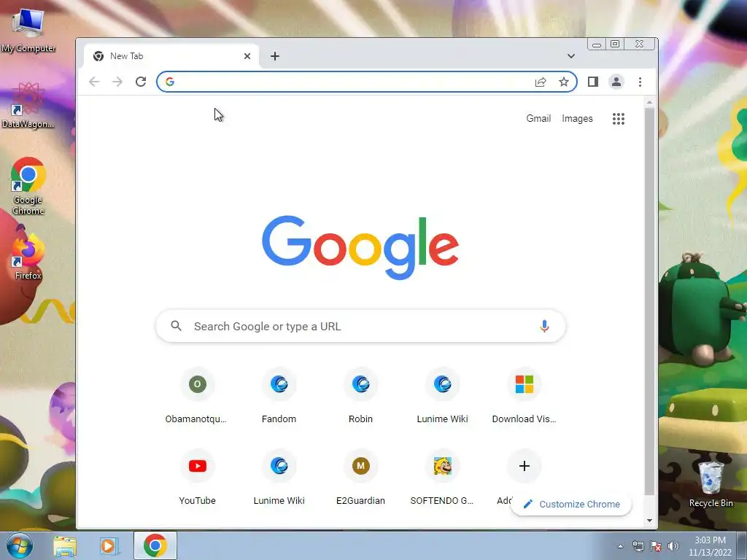Open the Images link
Viewport: 747px width, 560px height.
pos(577,119)
